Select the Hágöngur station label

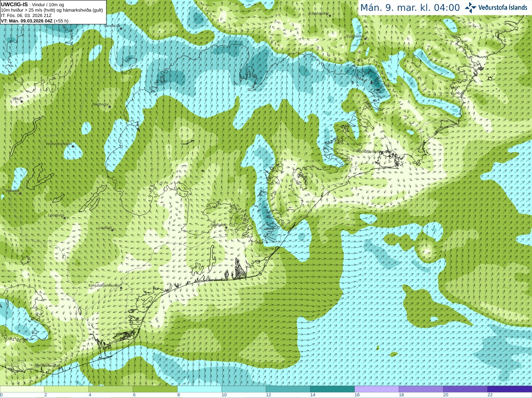[x=101, y=104]
